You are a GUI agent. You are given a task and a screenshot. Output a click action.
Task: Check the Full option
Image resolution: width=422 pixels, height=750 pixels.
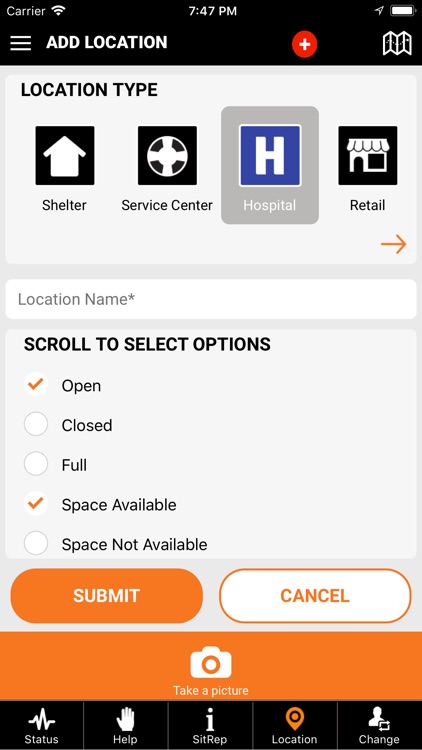click(36, 464)
